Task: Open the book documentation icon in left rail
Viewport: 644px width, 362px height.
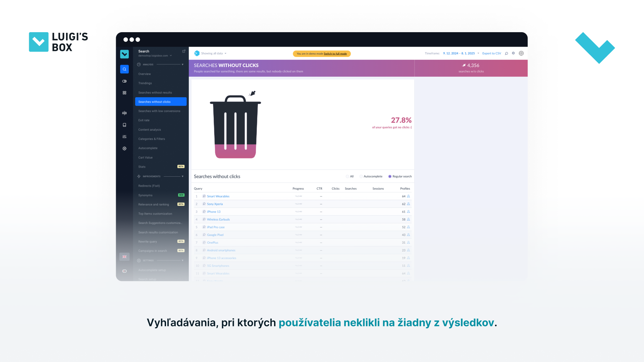Action: pyautogui.click(x=124, y=125)
